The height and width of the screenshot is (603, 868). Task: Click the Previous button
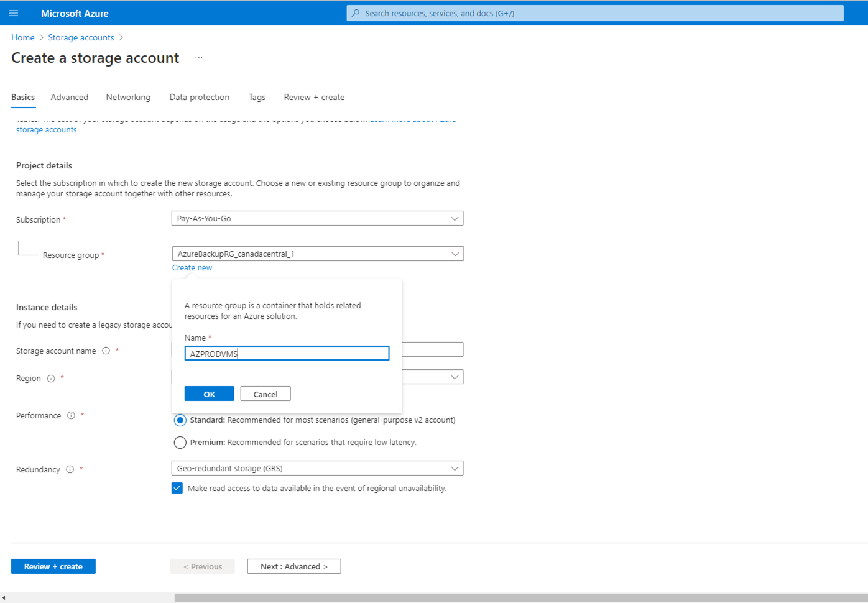point(203,566)
